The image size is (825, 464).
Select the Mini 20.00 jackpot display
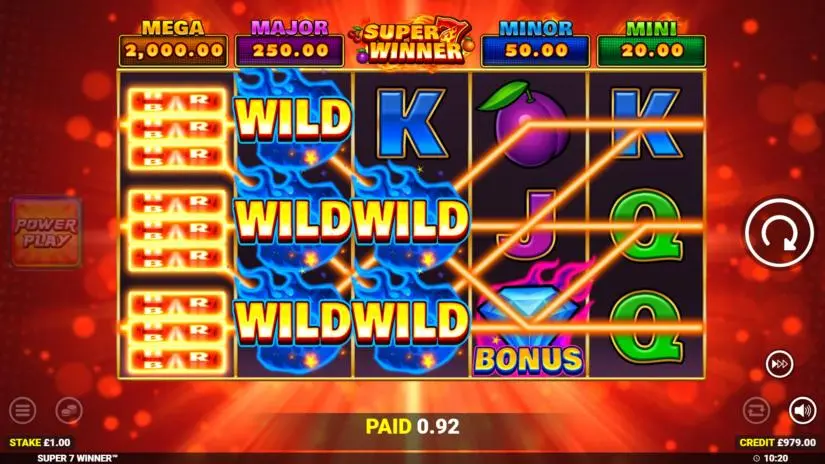[651, 43]
